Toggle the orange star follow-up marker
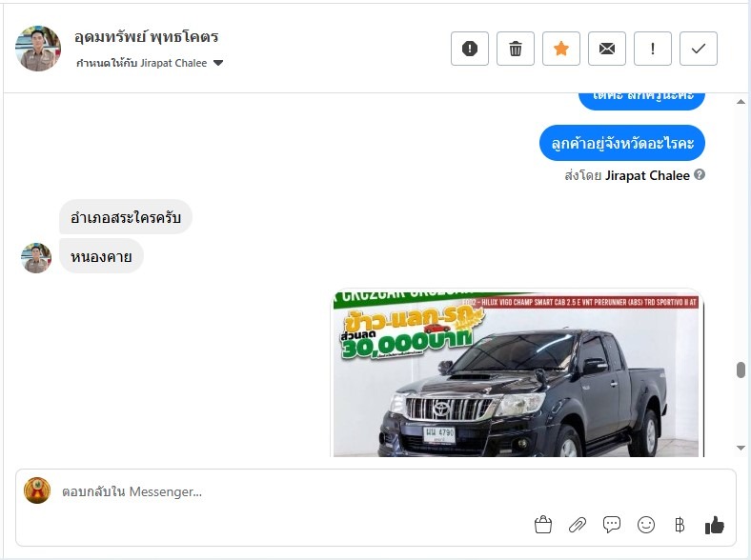The image size is (751, 560). tap(560, 49)
